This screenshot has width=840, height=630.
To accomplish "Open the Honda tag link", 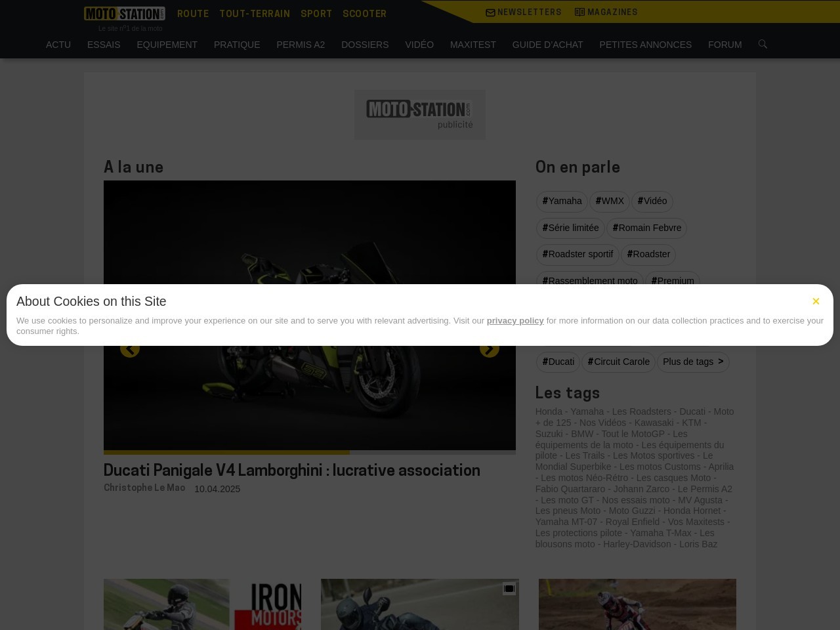I will pyautogui.click(x=549, y=411).
